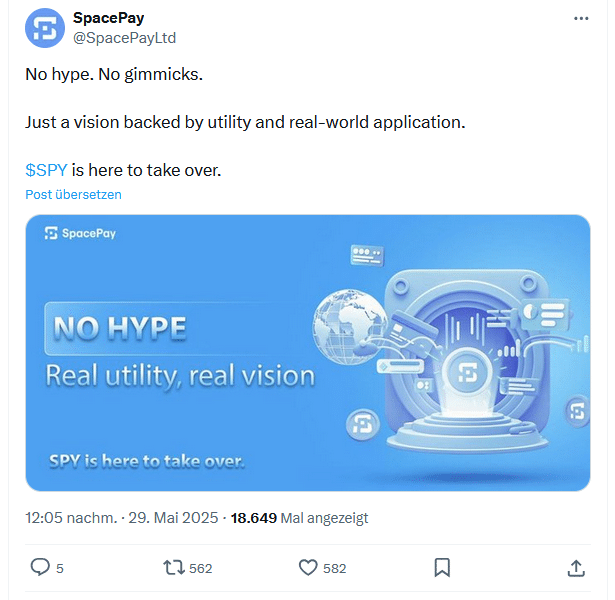Screen dimensions: 615x600
Task: Click the share upload icon
Action: point(576,567)
